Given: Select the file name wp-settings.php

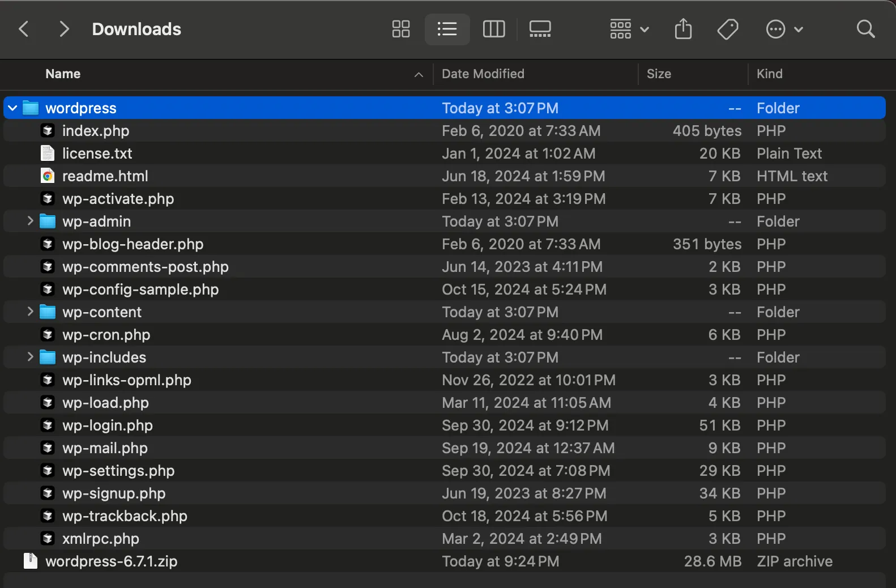Looking at the screenshot, I should point(118,471).
